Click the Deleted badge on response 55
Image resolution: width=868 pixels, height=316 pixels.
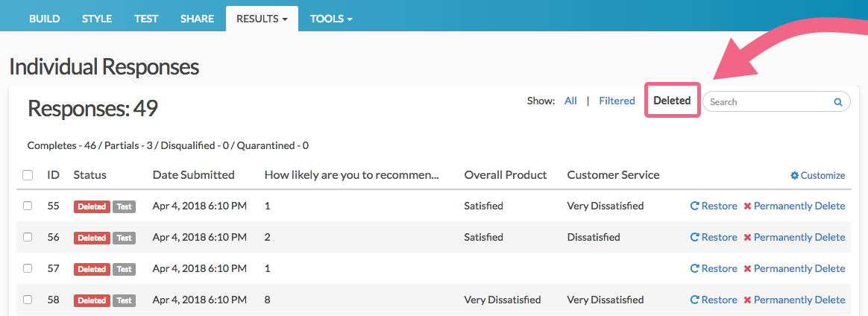[92, 206]
